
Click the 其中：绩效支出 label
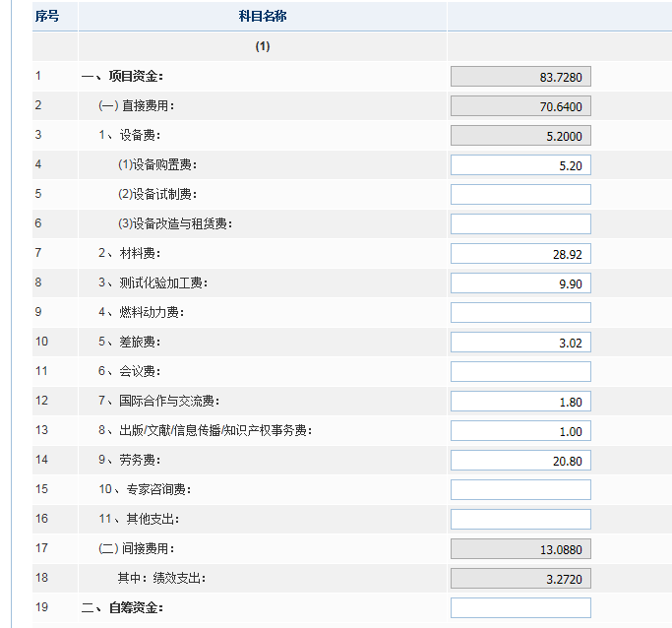pyautogui.click(x=162, y=578)
